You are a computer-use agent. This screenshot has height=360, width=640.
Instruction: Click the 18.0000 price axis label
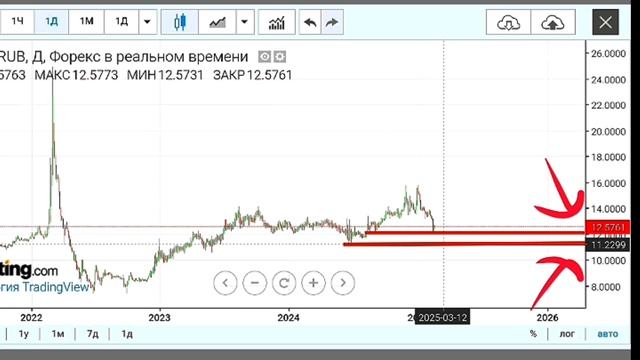(x=608, y=157)
